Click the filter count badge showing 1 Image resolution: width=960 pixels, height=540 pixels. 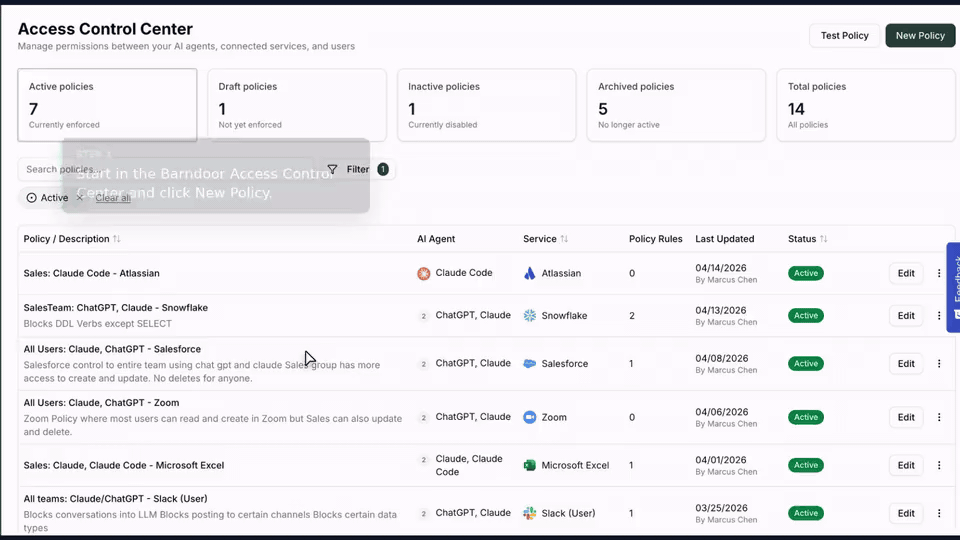383,169
